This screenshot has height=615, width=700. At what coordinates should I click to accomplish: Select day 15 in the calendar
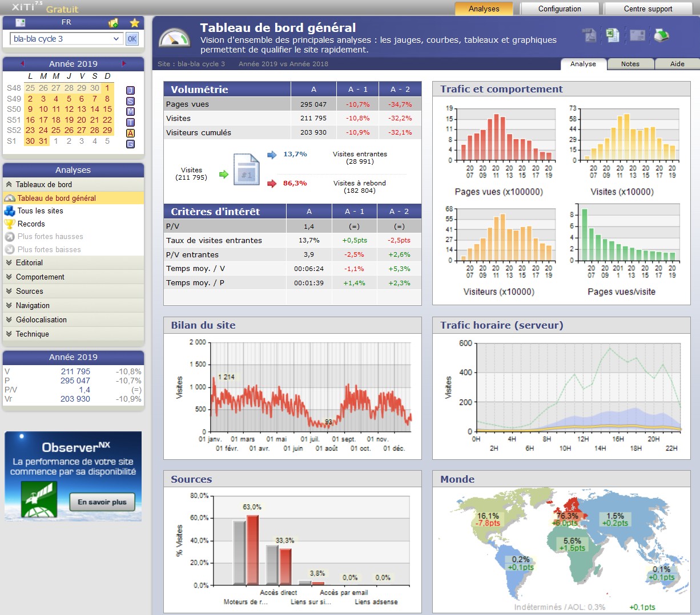(107, 109)
